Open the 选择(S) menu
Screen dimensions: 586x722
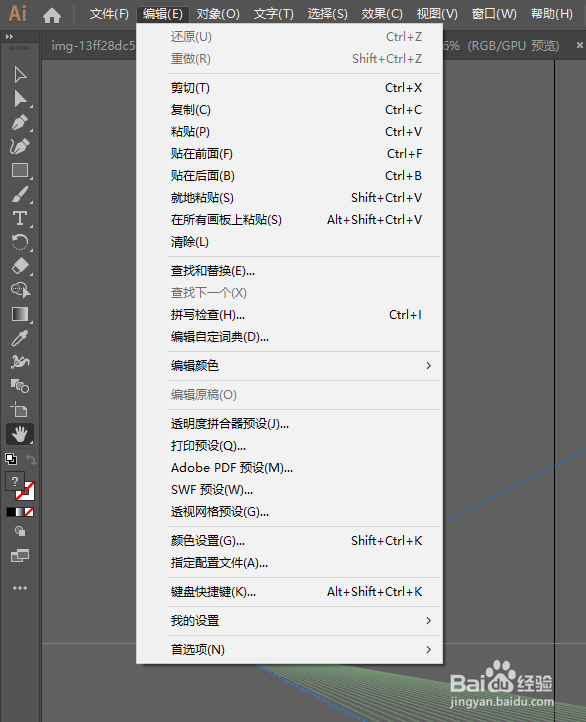point(327,14)
